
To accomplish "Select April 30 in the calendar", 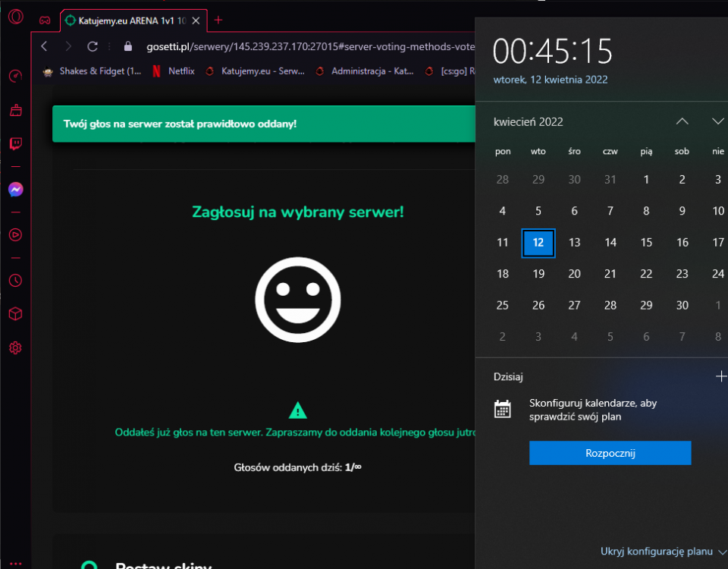I will click(682, 305).
